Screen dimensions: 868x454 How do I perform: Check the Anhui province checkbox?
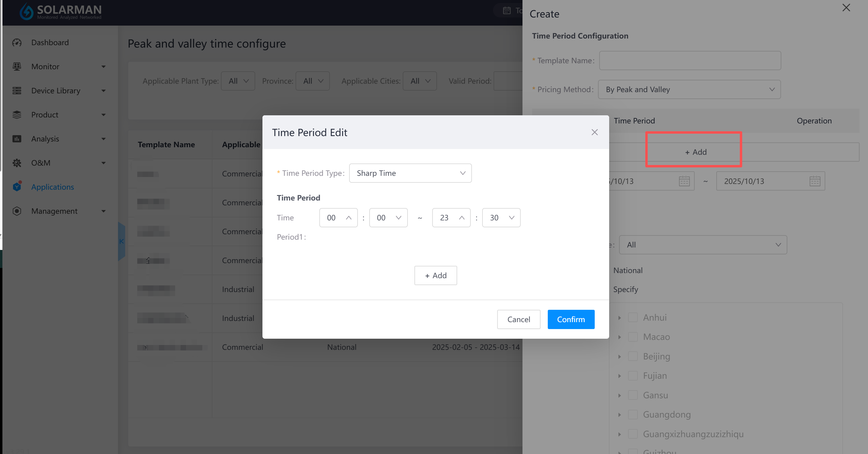633,318
